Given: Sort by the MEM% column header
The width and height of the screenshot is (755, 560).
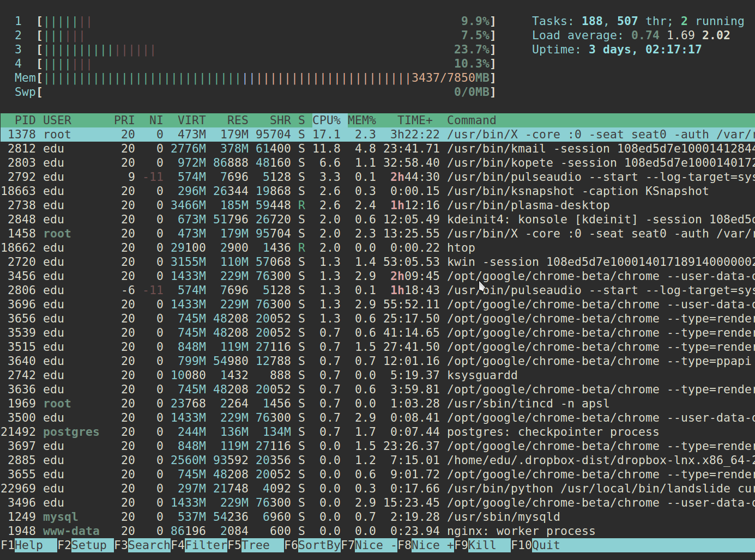Looking at the screenshot, I should tap(362, 120).
